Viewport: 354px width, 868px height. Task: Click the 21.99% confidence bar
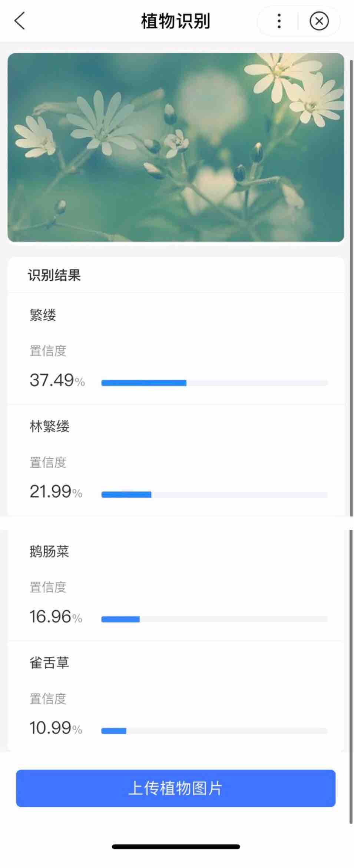coord(215,494)
